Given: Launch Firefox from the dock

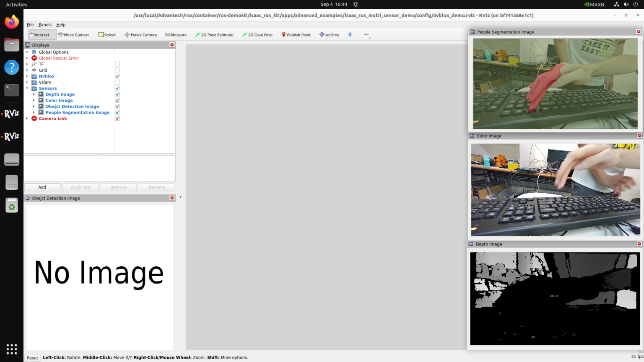Looking at the screenshot, I should point(12,22).
